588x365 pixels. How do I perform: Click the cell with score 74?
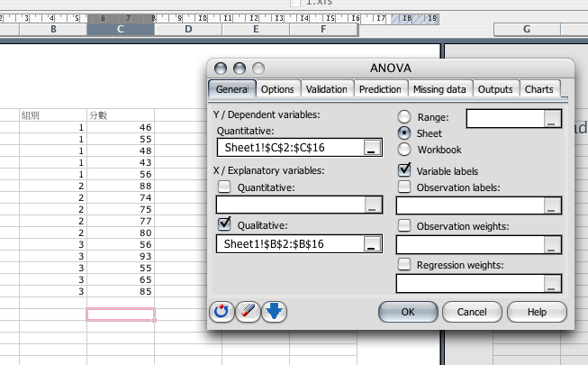click(x=121, y=197)
